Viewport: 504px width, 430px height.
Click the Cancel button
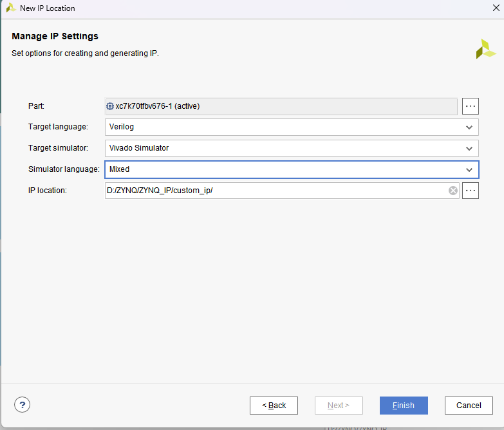469,406
